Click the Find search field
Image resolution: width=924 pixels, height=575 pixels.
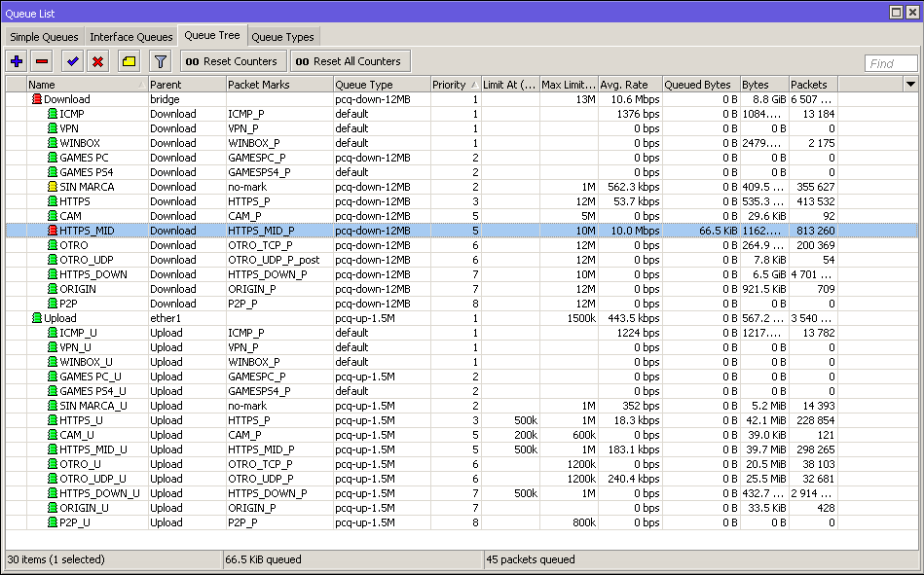point(890,63)
